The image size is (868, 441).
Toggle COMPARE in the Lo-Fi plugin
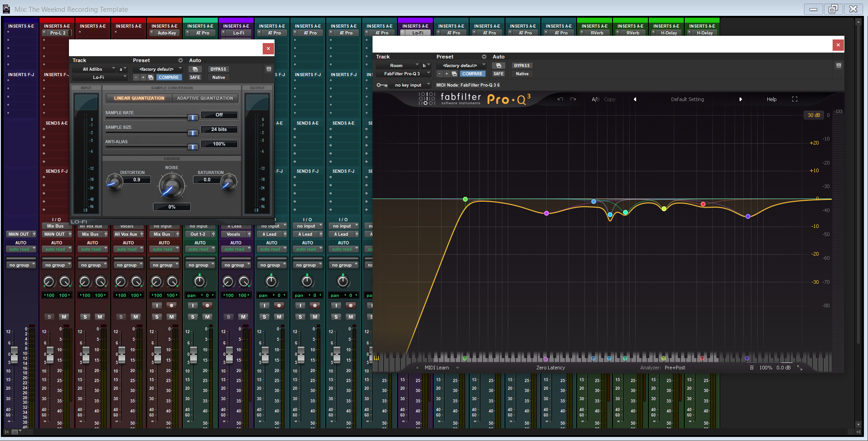[168, 78]
